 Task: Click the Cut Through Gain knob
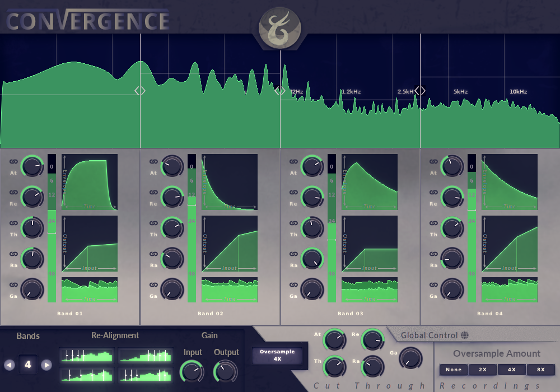[x=411, y=358]
